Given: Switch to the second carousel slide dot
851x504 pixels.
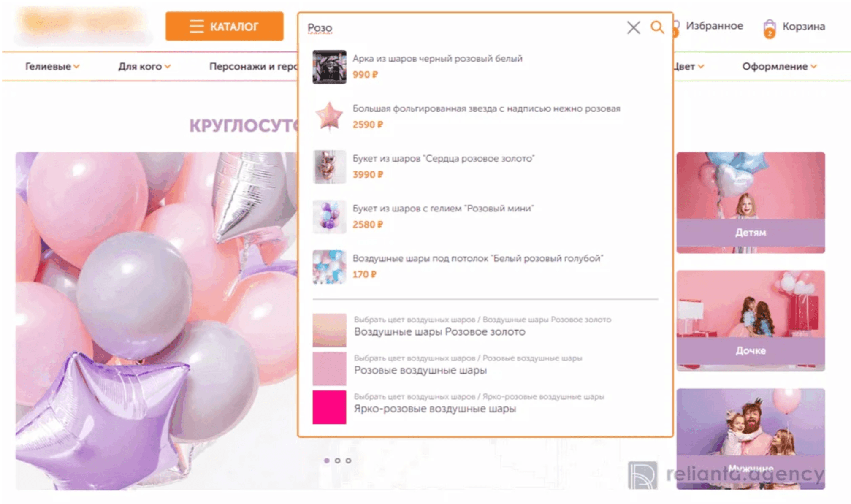Looking at the screenshot, I should [x=337, y=461].
